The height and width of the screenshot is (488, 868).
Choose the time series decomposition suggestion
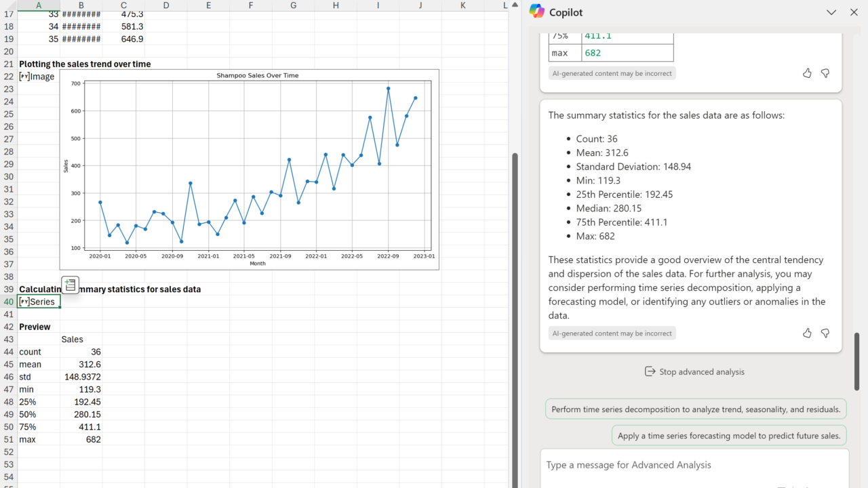696,409
